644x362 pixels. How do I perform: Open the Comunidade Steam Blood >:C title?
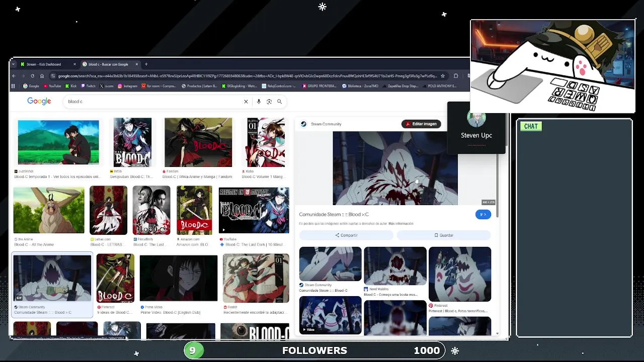pos(334,214)
